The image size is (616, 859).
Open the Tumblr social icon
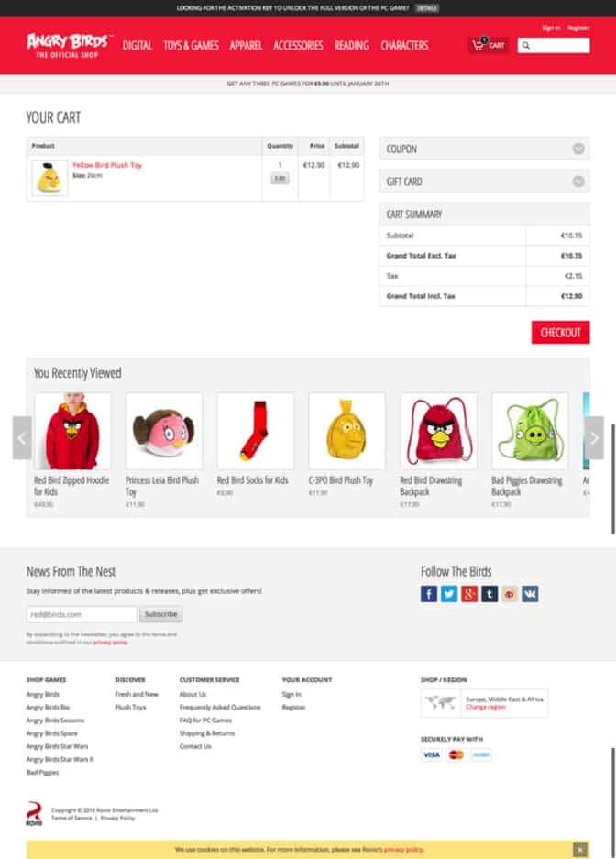tap(489, 594)
